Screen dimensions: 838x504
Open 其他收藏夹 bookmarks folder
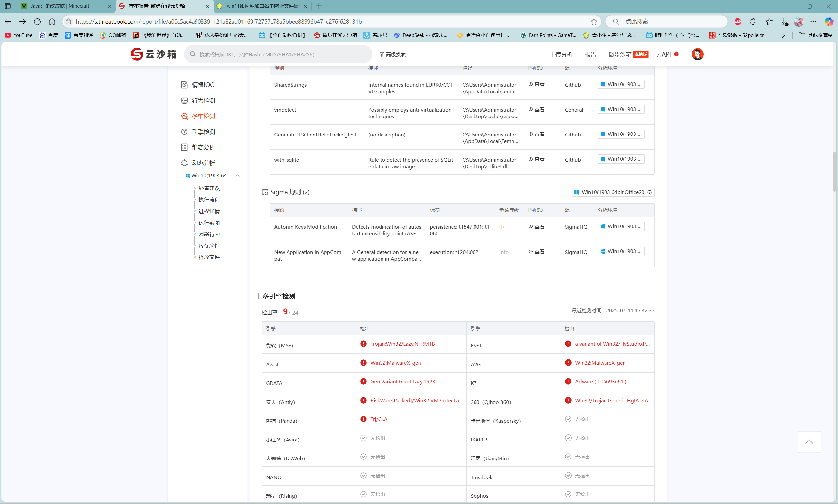pos(815,35)
